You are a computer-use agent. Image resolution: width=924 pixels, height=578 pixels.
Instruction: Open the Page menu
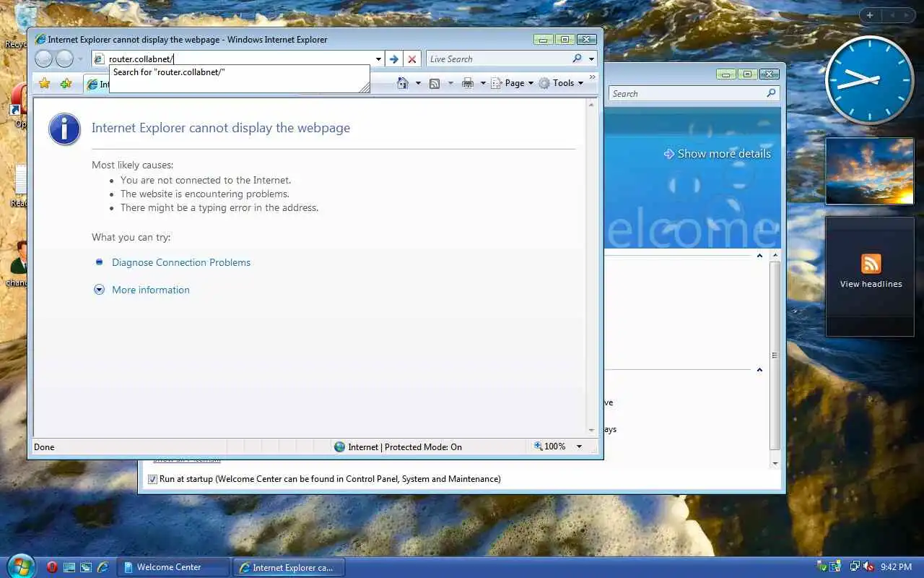click(512, 83)
